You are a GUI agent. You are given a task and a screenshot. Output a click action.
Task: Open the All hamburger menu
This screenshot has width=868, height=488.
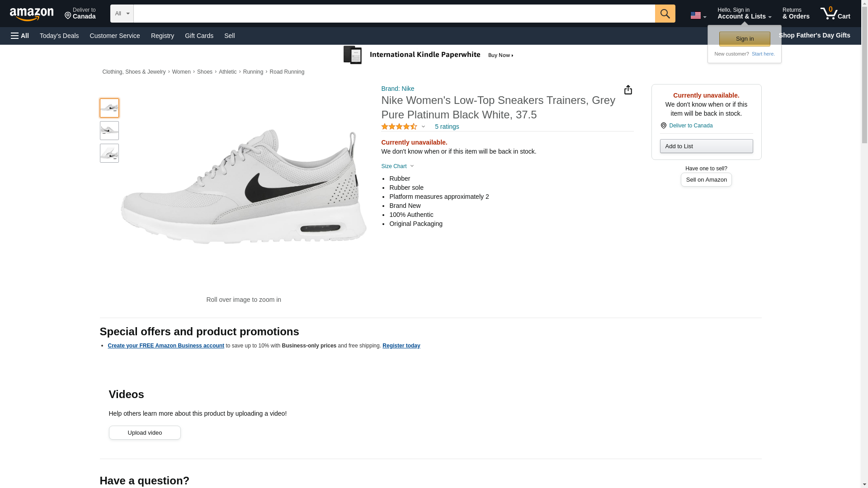(20, 36)
